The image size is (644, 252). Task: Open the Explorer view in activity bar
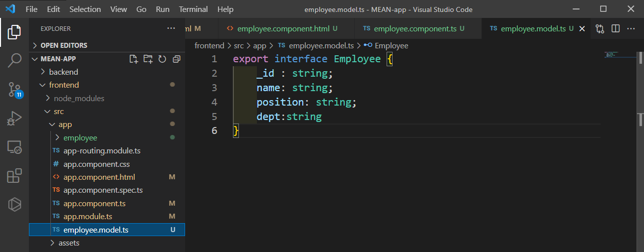point(14,32)
